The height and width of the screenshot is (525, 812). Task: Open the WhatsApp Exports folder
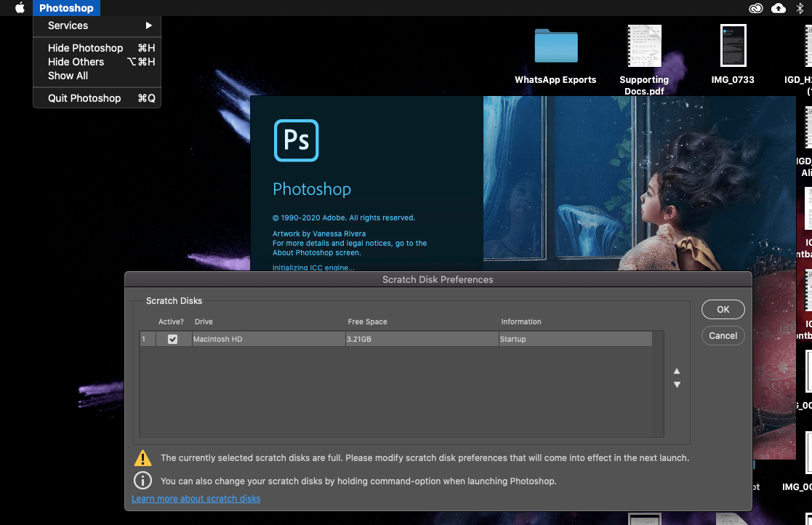point(555,45)
